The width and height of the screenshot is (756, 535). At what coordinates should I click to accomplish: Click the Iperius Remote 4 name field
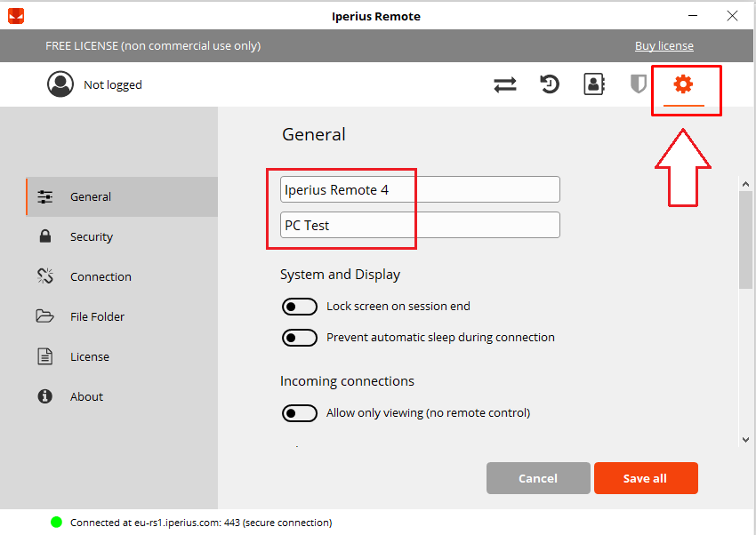pyautogui.click(x=420, y=189)
